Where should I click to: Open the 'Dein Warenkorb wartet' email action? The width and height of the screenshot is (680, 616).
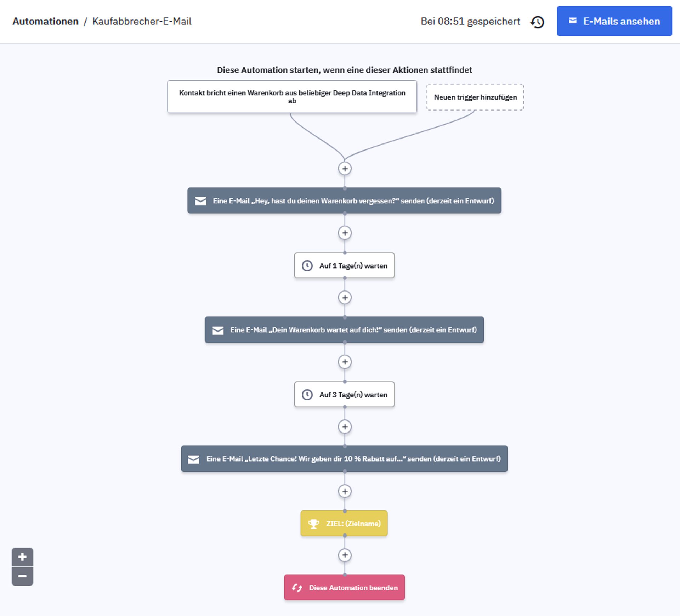[x=344, y=330]
